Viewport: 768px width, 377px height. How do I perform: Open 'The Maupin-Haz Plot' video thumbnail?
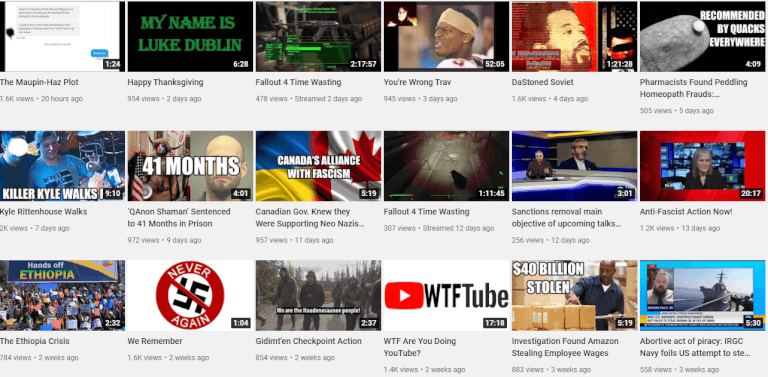[x=62, y=36]
